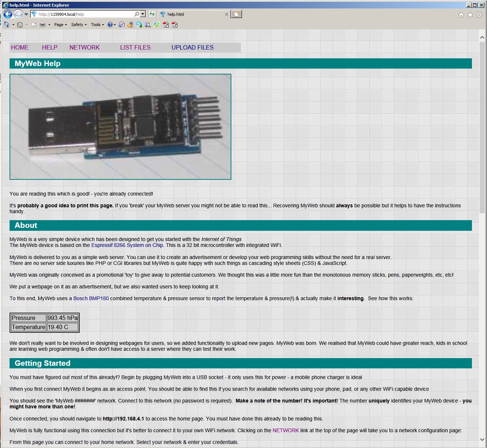The height and width of the screenshot is (448, 487).
Task: Click the MyWeb device photo
Action: 120,127
